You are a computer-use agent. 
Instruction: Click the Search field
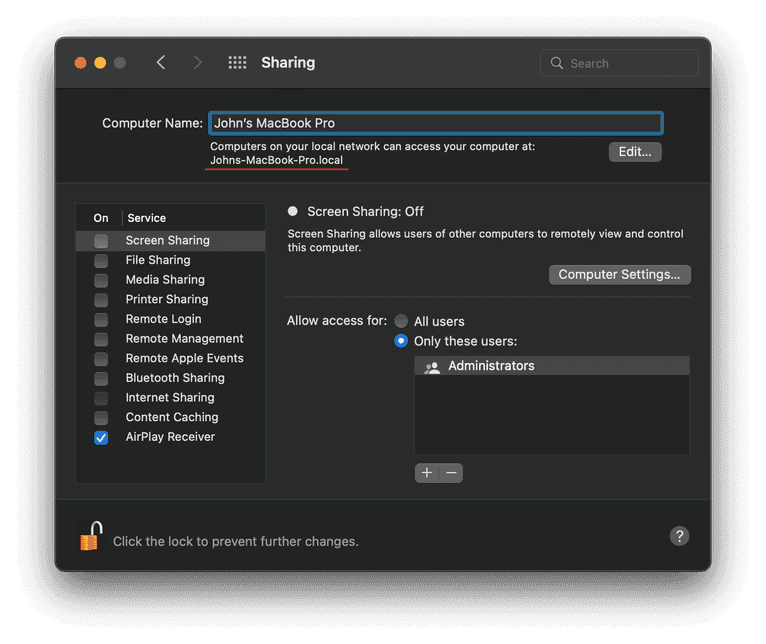coord(619,63)
